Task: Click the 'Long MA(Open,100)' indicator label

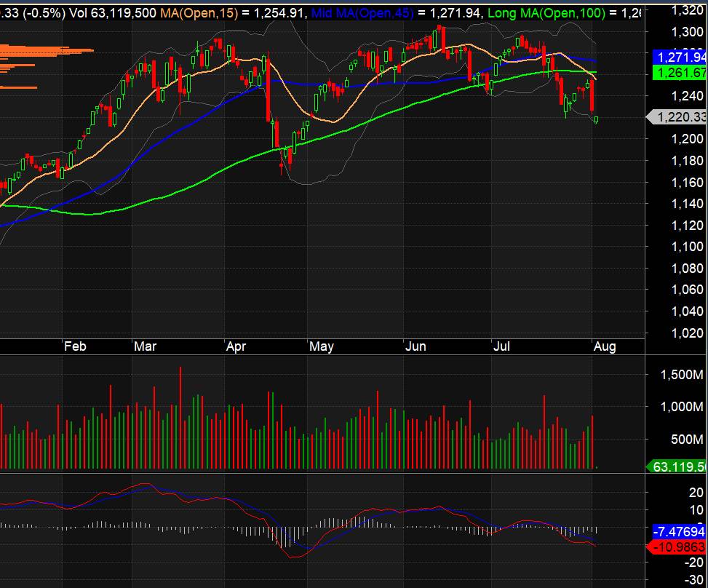Action: 546,12
